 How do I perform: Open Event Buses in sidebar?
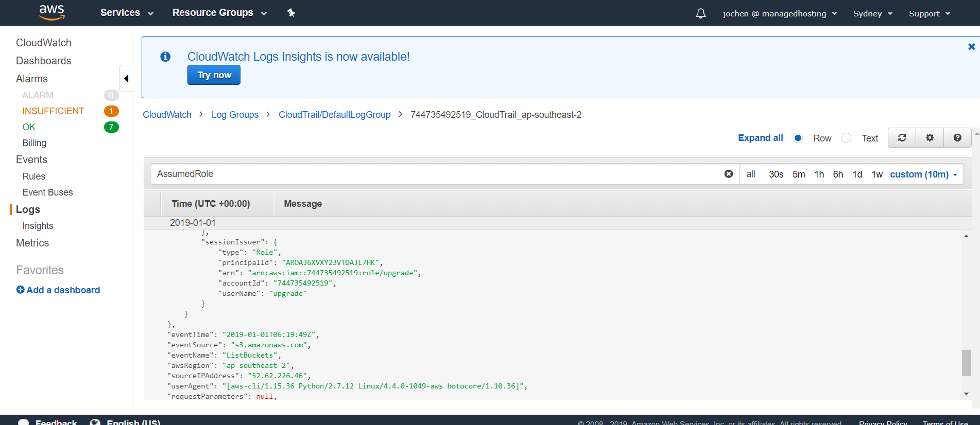point(47,192)
